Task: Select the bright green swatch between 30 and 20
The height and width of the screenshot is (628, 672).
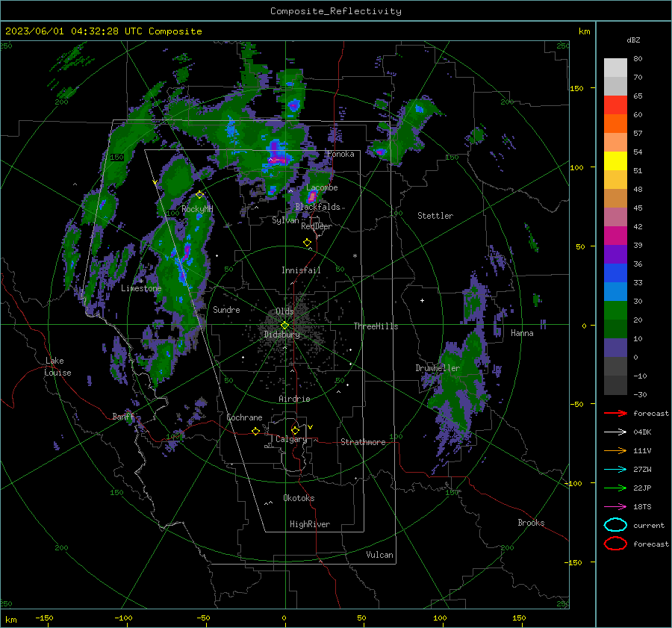Action: pyautogui.click(x=615, y=311)
